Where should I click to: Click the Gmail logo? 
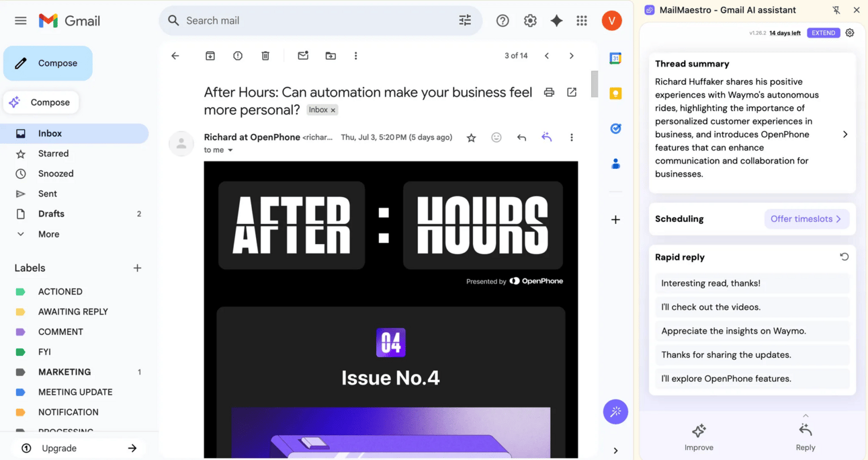point(69,21)
